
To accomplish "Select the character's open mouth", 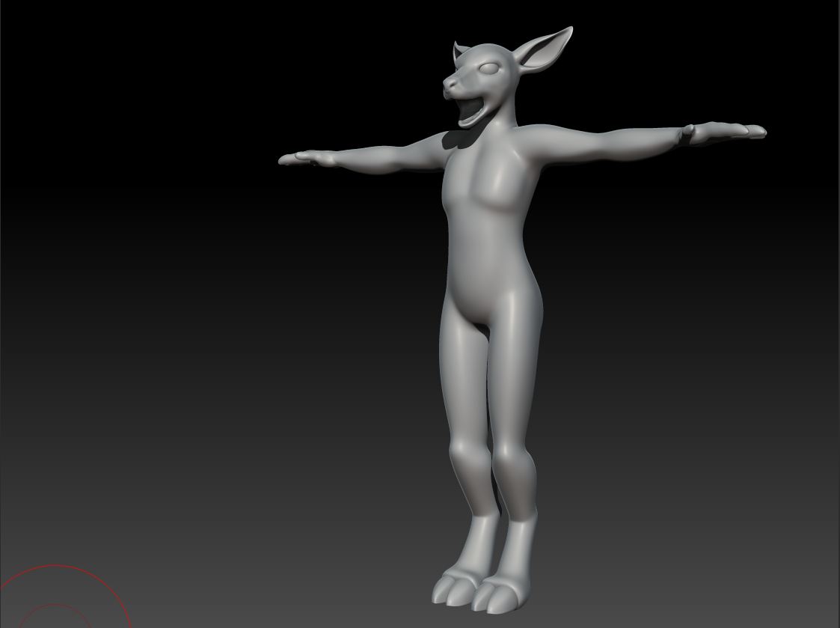I will point(470,111).
